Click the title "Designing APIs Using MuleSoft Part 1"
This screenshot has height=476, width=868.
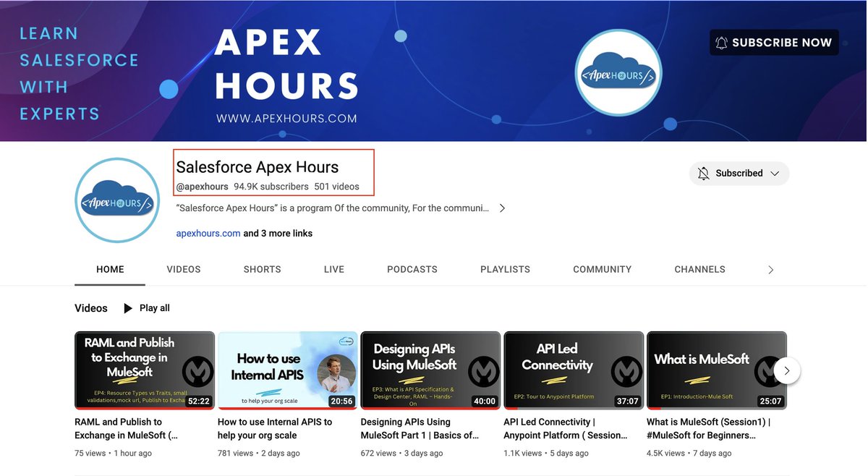pos(420,428)
